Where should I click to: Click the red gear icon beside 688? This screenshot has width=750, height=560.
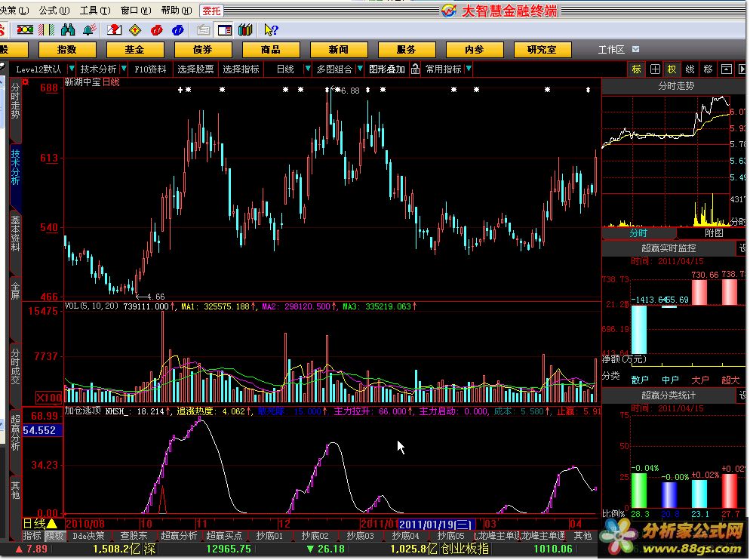(x=26, y=83)
